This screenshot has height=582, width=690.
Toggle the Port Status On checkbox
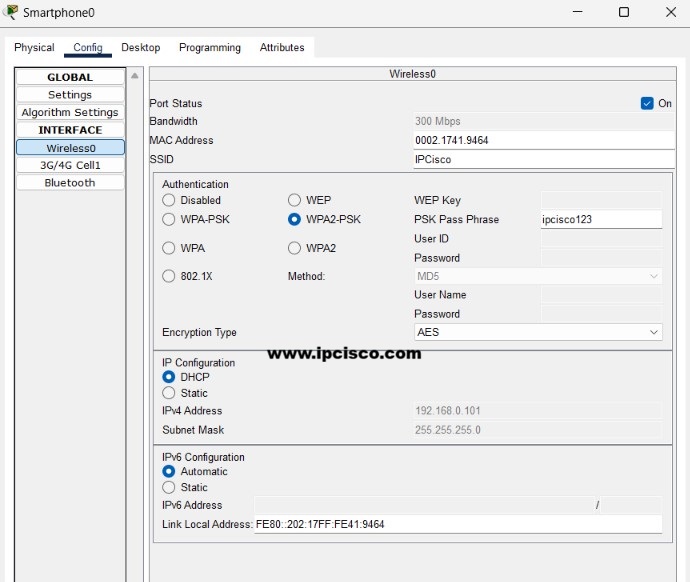[x=647, y=103]
